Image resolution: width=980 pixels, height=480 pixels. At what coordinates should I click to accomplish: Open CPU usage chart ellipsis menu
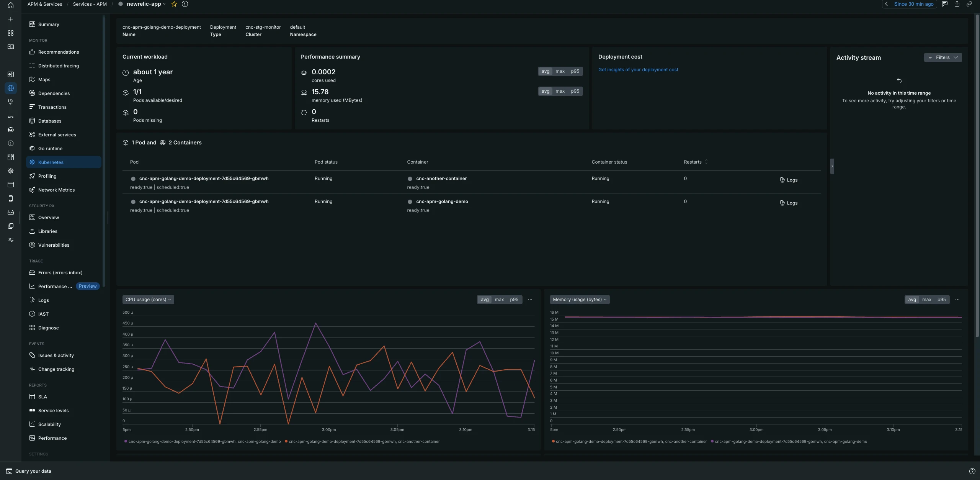pos(530,300)
